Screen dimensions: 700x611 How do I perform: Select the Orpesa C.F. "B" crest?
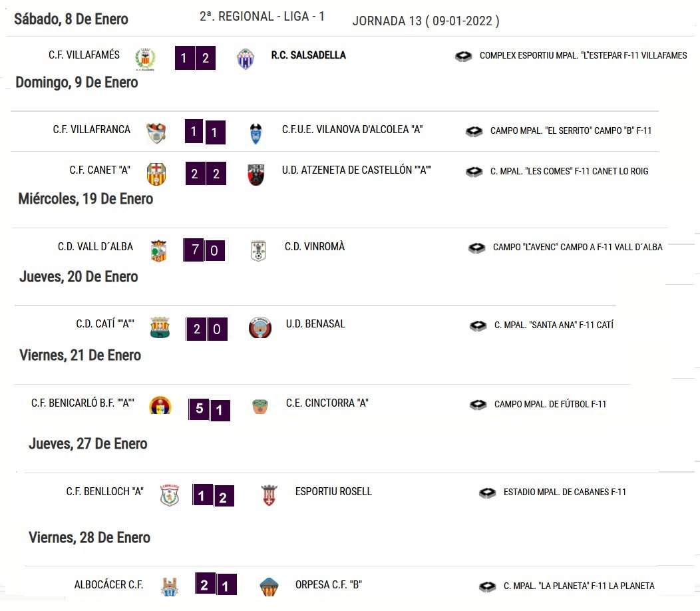[269, 586]
